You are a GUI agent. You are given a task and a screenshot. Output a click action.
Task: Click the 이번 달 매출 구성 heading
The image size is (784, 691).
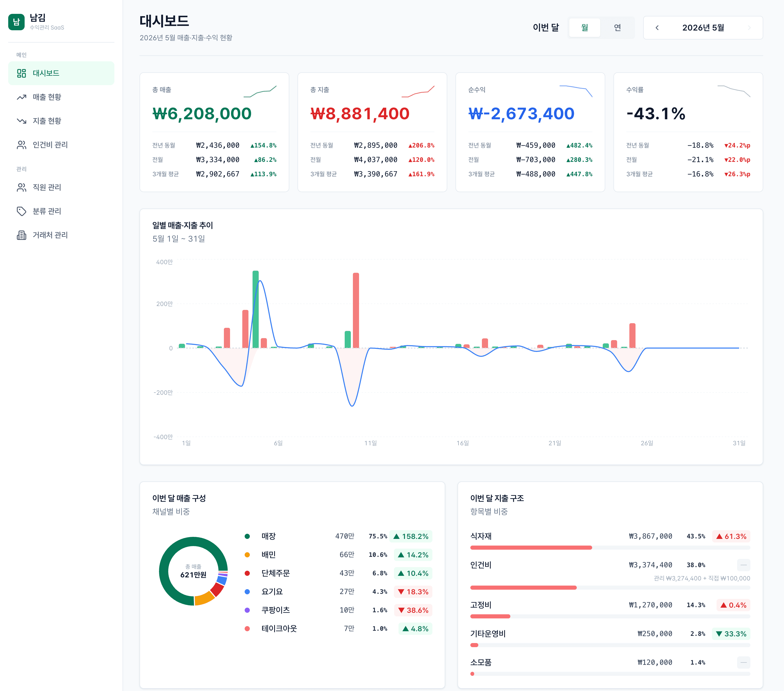point(179,498)
